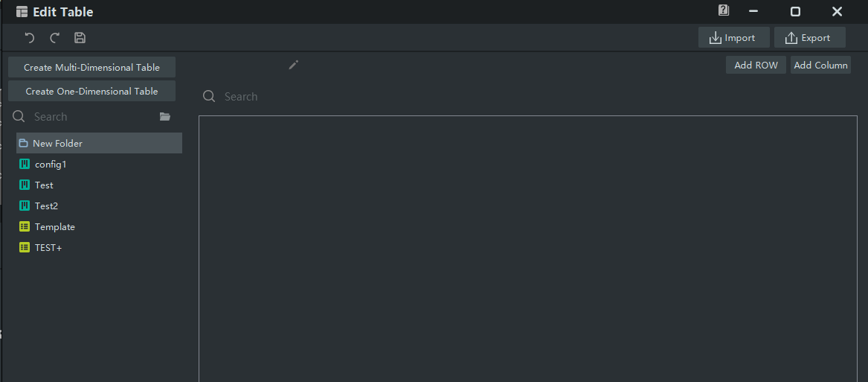Open the Test table entry
868x382 pixels.
pyautogui.click(x=44, y=185)
